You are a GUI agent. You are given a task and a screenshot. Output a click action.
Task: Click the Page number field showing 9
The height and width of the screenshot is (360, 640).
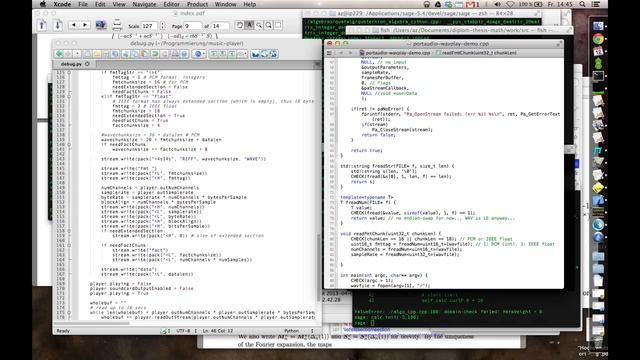tap(193, 26)
